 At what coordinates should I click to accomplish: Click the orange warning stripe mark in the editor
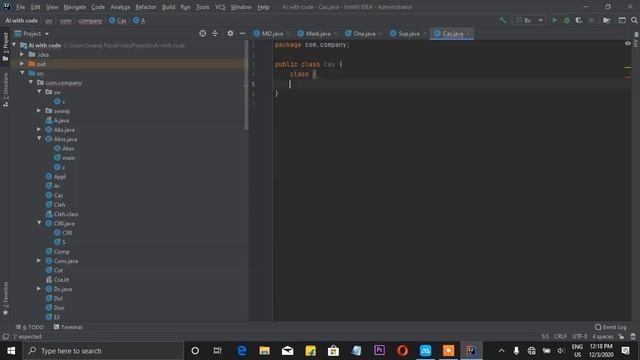(x=628, y=68)
